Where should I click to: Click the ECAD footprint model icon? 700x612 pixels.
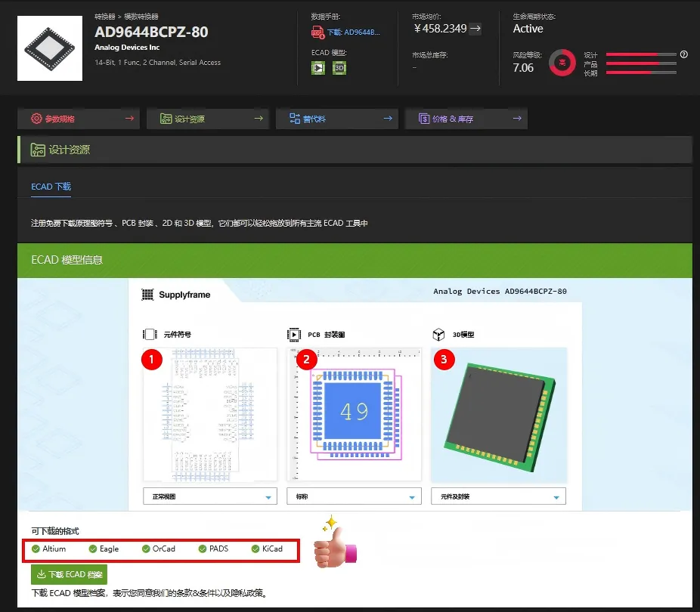tap(317, 68)
